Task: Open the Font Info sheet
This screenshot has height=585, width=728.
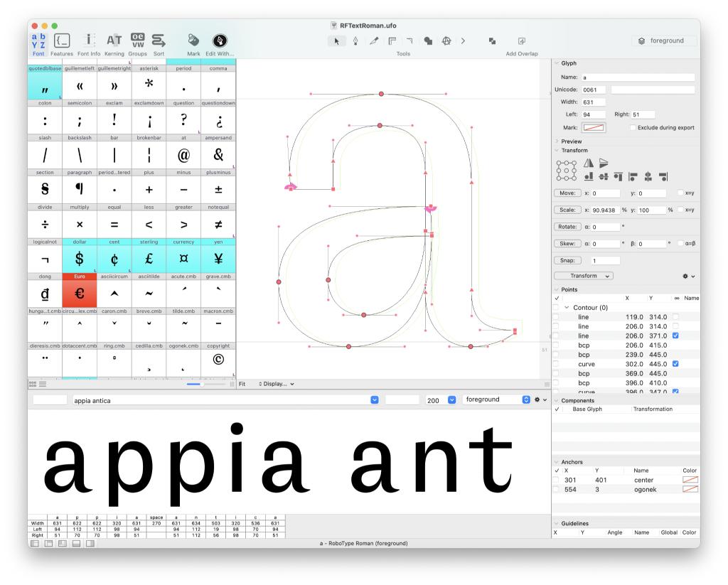Action: [x=89, y=45]
